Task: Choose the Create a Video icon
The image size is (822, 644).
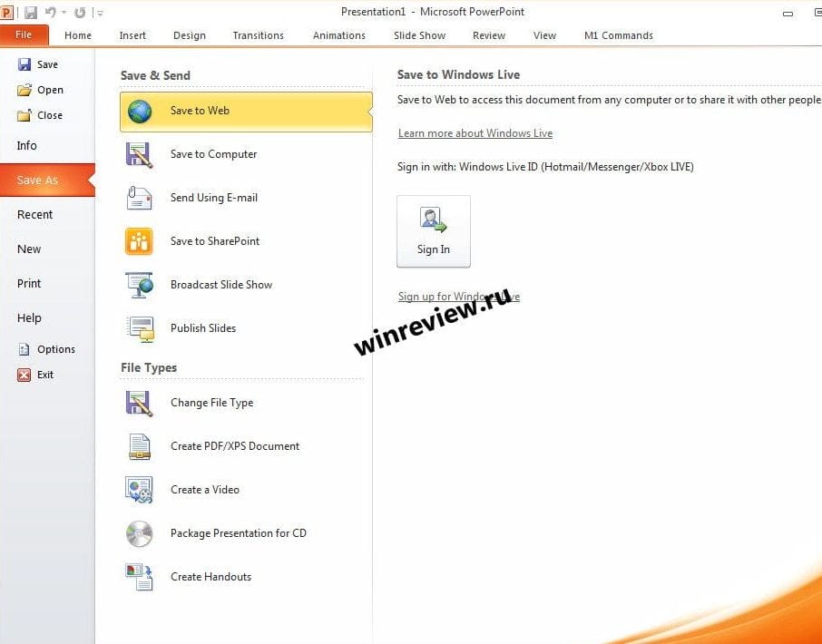Action: pos(140,490)
